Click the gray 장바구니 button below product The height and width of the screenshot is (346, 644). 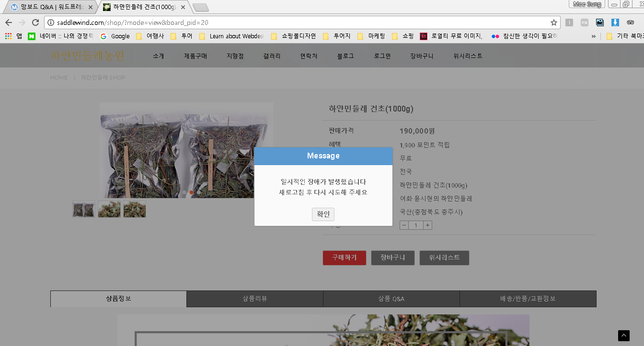pos(393,257)
